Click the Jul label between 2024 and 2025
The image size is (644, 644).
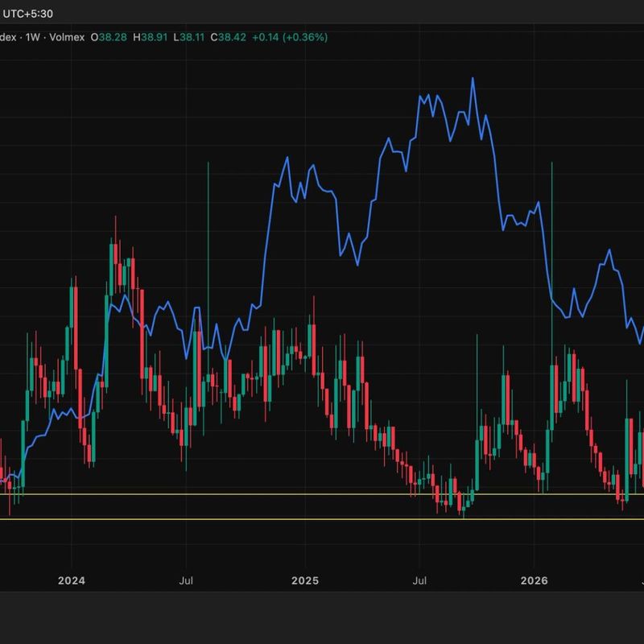186,580
